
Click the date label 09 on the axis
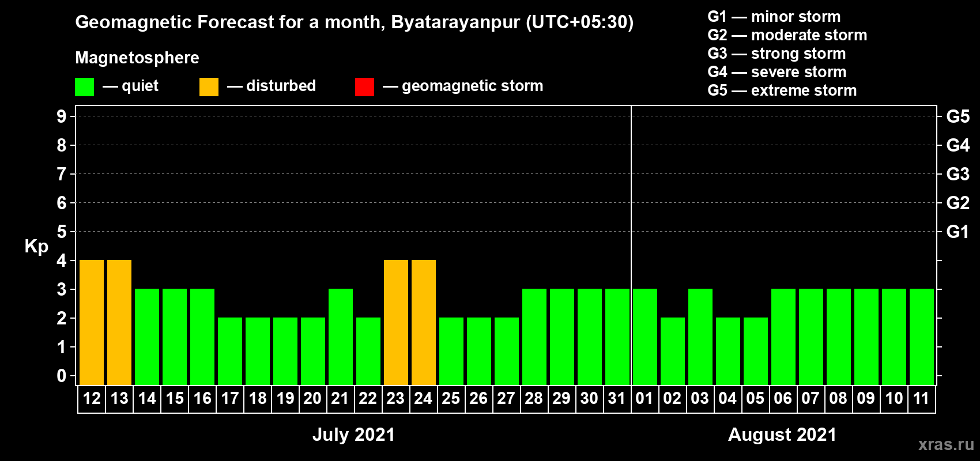tap(866, 399)
